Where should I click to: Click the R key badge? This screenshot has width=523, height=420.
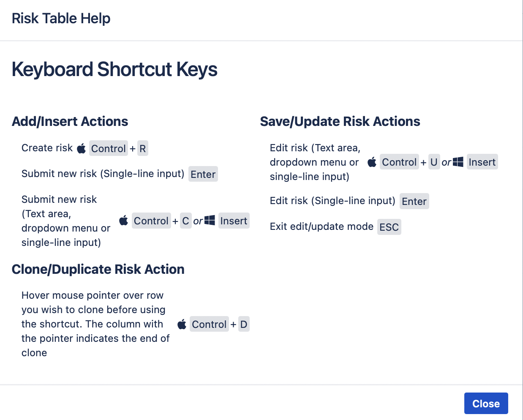click(x=142, y=148)
